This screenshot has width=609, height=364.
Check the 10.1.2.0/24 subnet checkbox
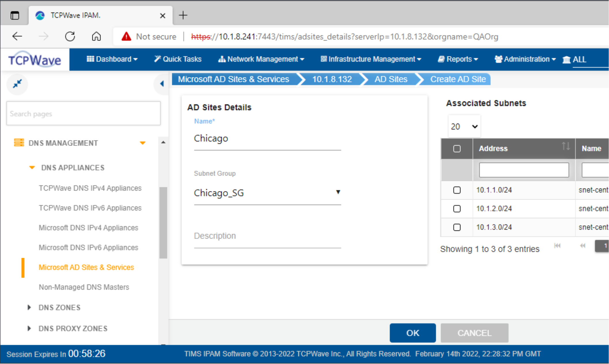click(457, 209)
